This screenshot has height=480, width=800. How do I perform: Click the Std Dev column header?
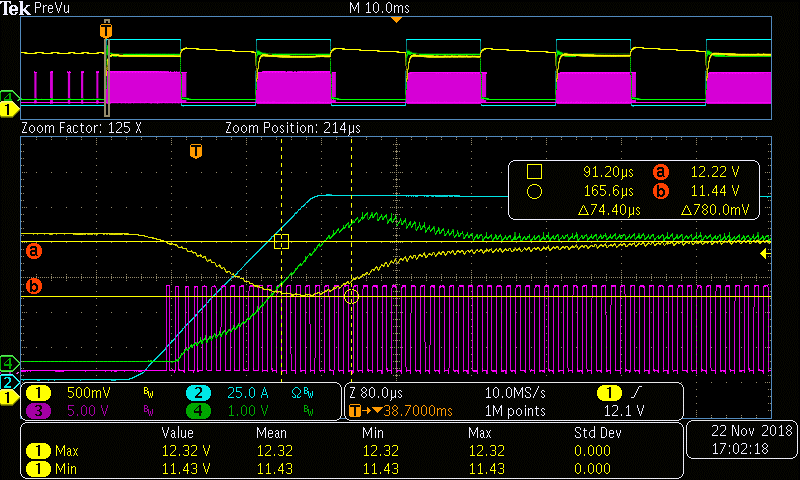tap(597, 433)
